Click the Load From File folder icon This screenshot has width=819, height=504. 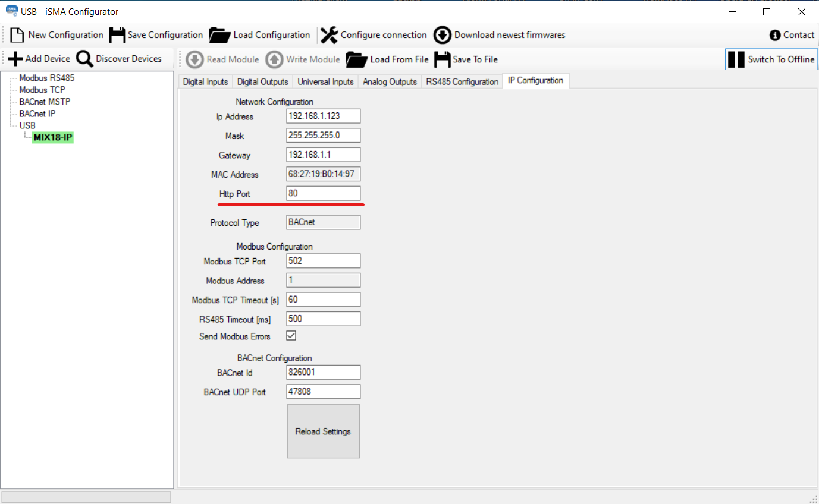pyautogui.click(x=356, y=59)
